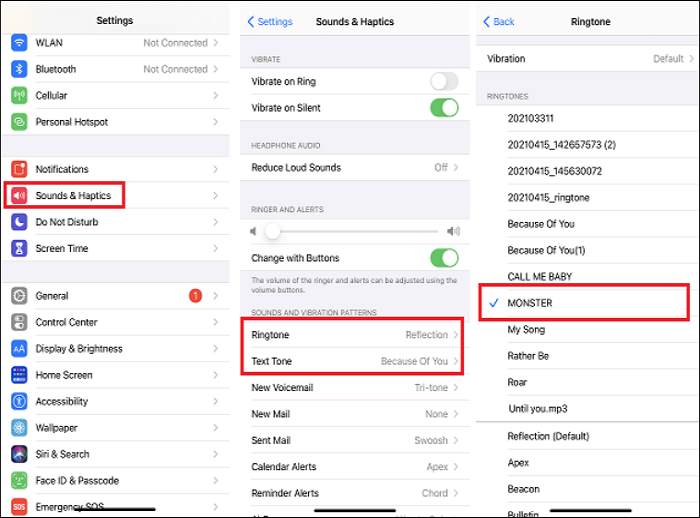Screen dimensions: 700x518
Task: Disable Vibrate on Silent switch
Action: tap(444, 108)
